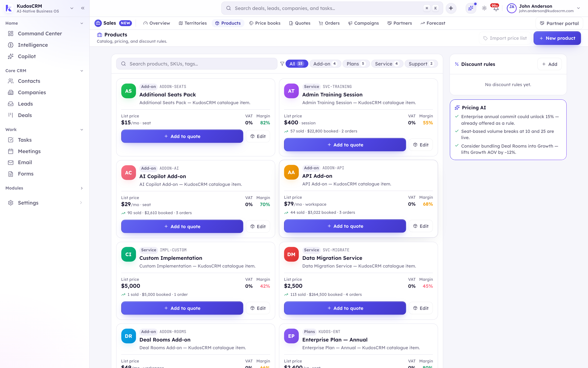Add Admin Training Session to quote

[345, 145]
